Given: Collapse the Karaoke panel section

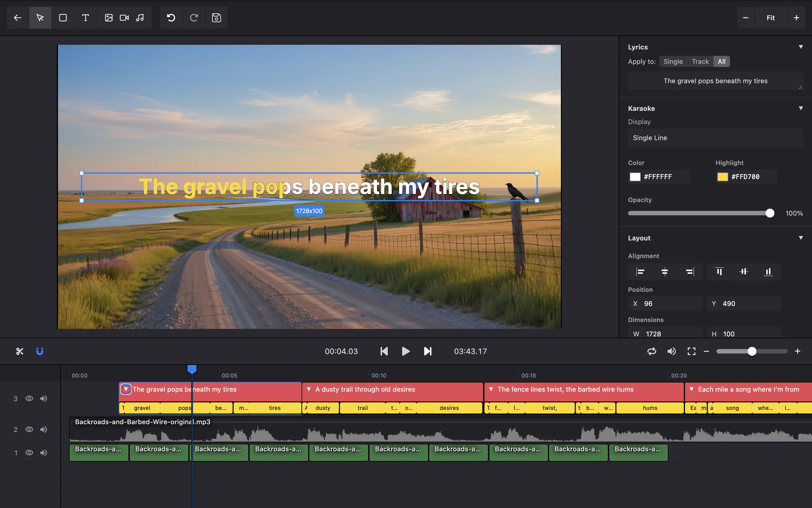Looking at the screenshot, I should click(801, 108).
